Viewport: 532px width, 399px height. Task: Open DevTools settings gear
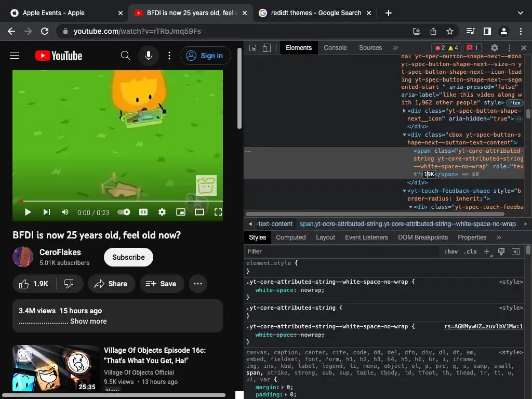click(x=495, y=48)
